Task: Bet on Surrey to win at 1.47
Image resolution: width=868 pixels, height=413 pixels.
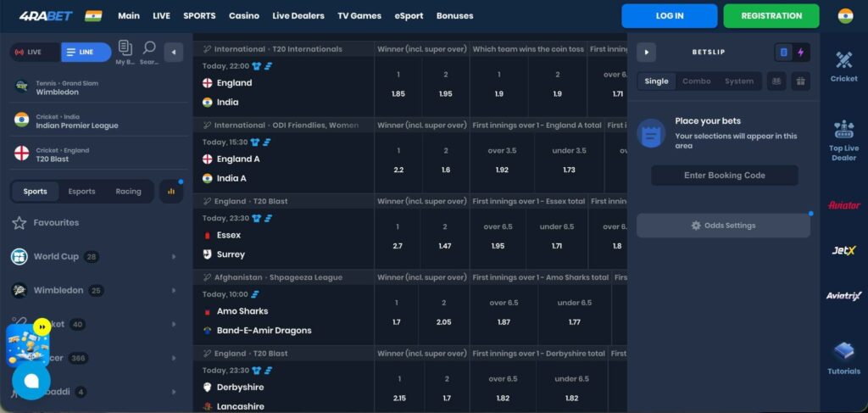Action: click(x=444, y=238)
